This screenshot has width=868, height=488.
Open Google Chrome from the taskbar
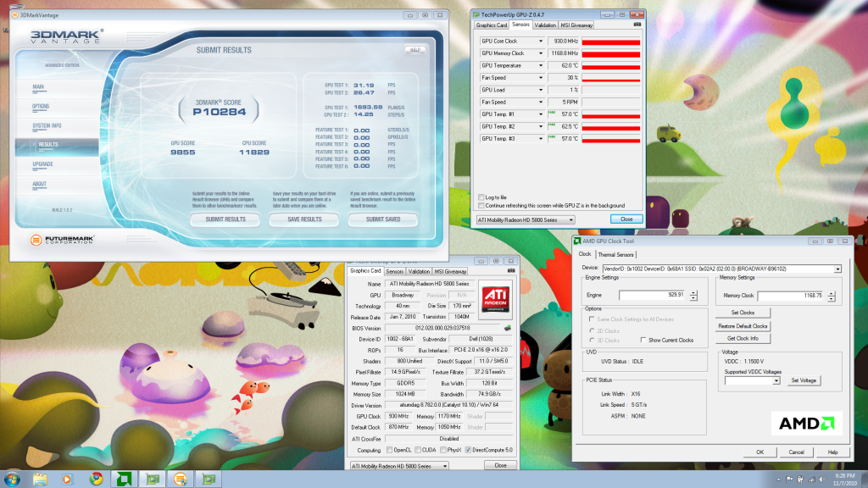pyautogui.click(x=97, y=480)
